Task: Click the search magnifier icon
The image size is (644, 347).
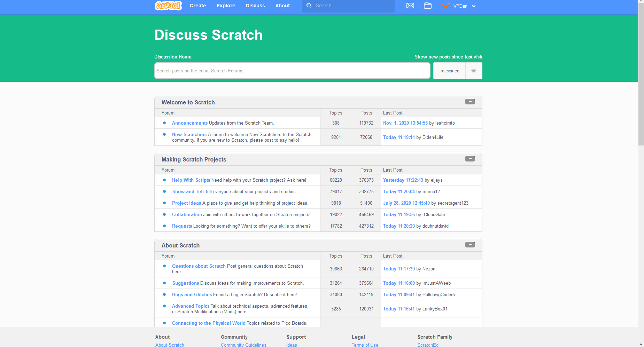Action: pos(309,6)
